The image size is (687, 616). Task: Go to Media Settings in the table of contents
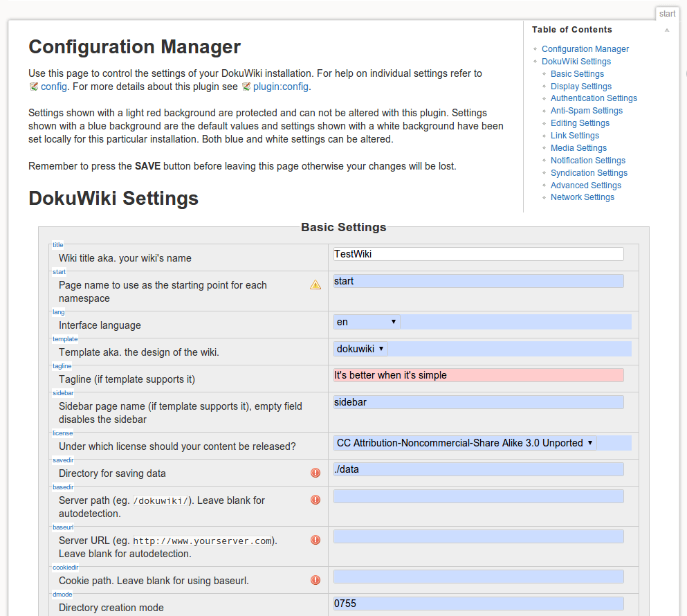578,147
